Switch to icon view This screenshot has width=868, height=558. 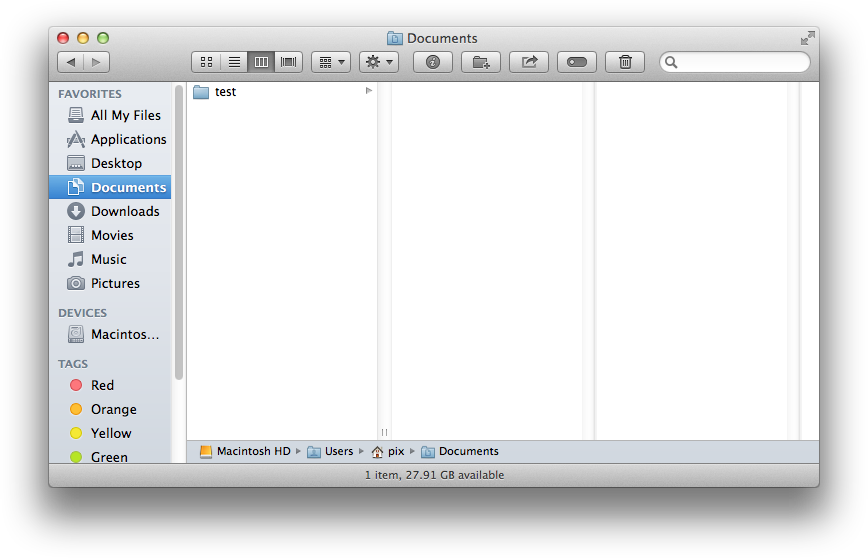206,62
